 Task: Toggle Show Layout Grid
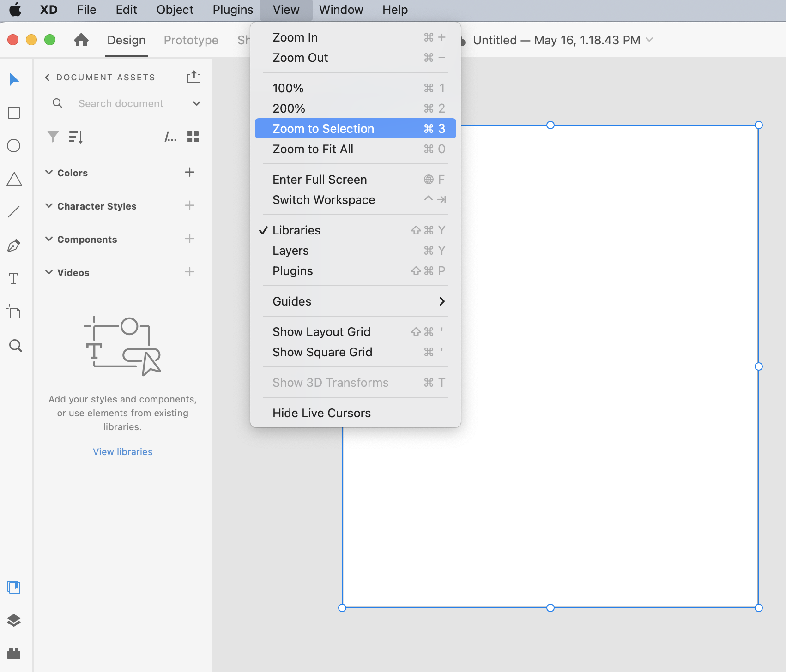tap(321, 332)
